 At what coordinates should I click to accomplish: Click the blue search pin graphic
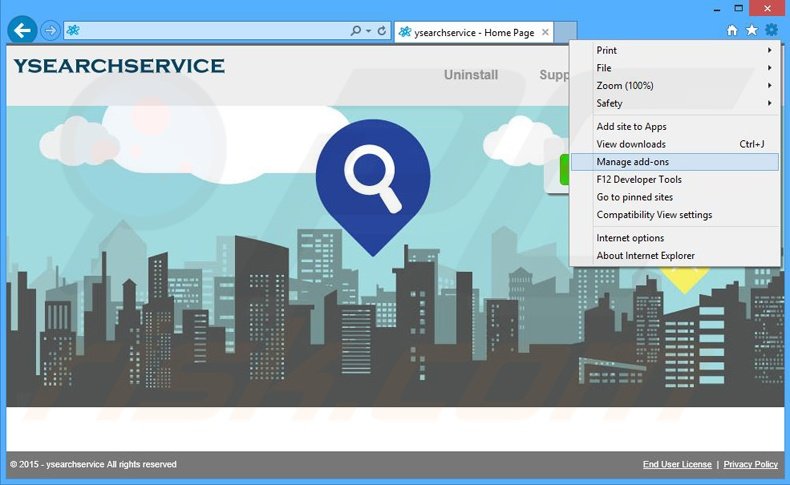click(373, 187)
